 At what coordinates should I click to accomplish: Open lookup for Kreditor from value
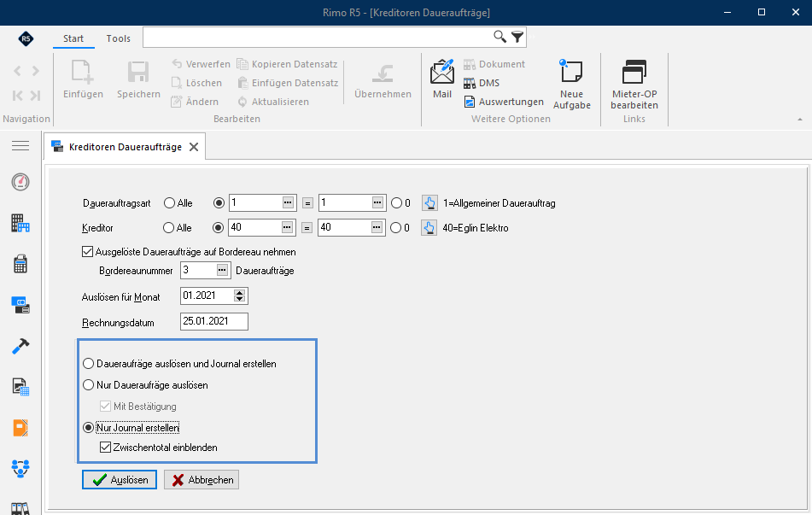288,227
